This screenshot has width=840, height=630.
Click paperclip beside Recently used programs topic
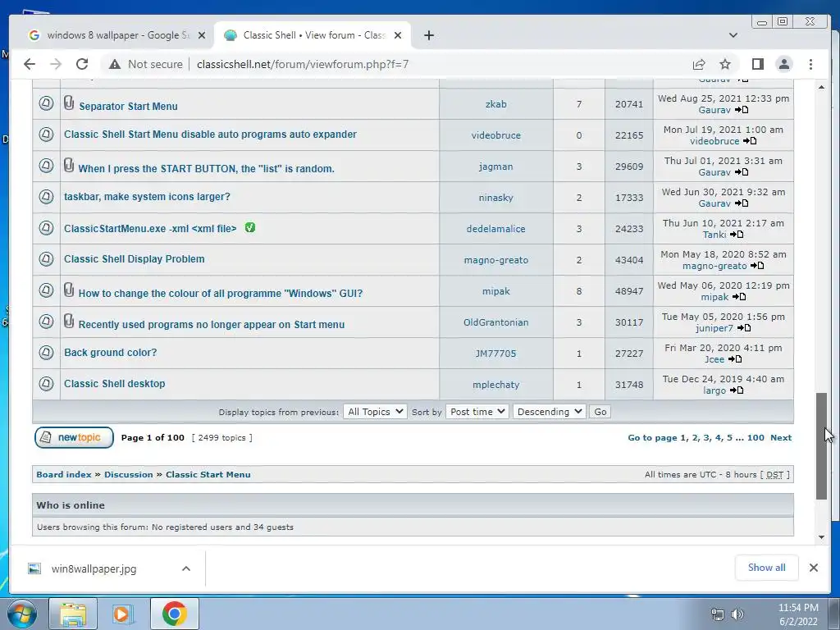pos(69,321)
